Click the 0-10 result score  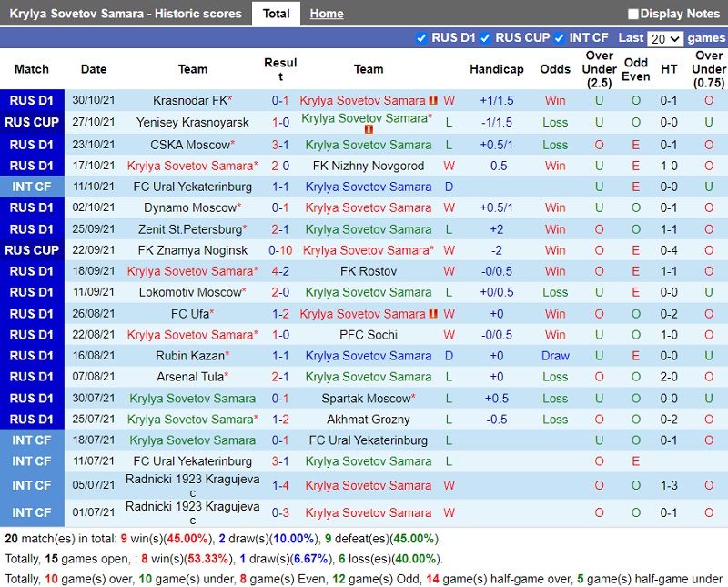coord(280,250)
